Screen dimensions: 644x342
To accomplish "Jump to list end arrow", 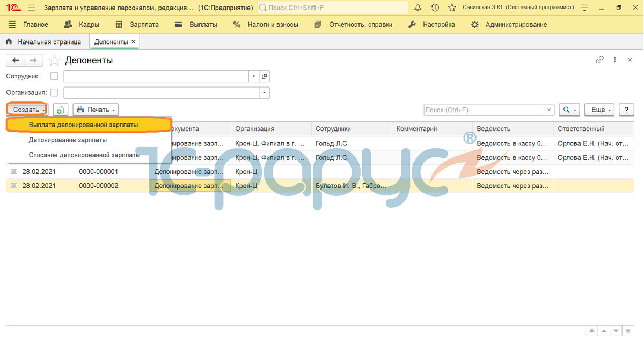I will (x=628, y=331).
